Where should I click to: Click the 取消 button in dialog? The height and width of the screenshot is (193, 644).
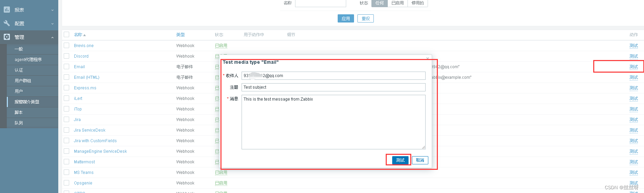[420, 160]
